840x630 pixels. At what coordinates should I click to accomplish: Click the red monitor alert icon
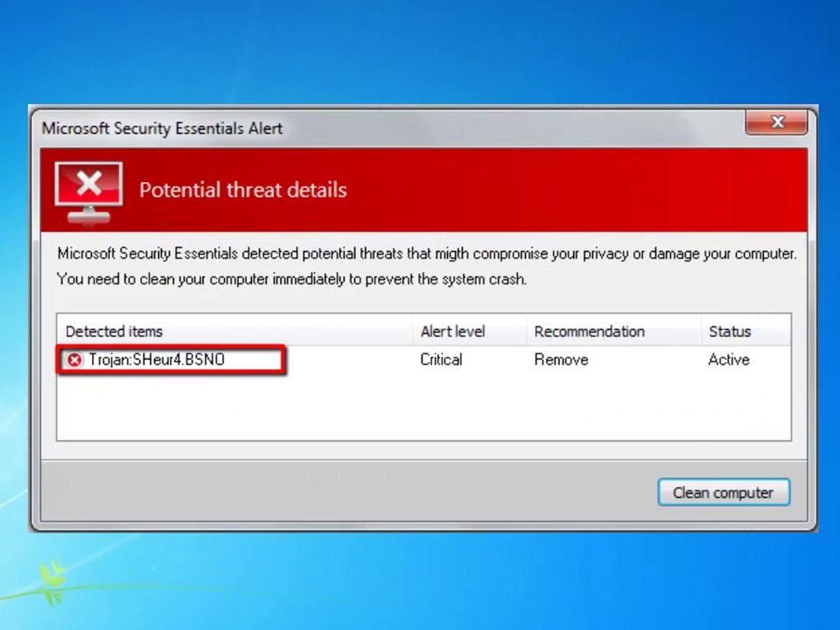(x=89, y=192)
